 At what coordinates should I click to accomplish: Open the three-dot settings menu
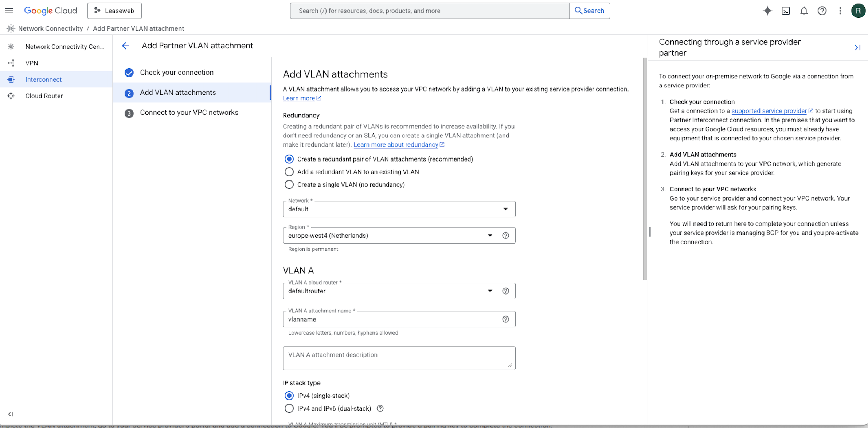(840, 11)
